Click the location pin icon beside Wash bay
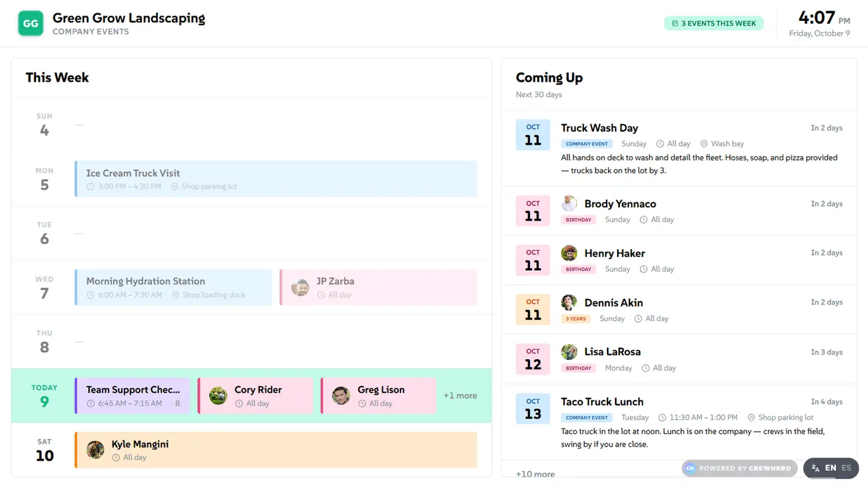 703,144
